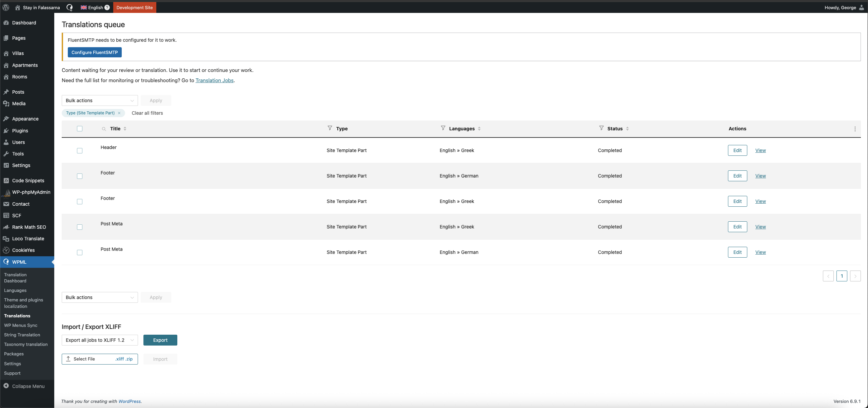This screenshot has height=408, width=868.
Task: Check the Header row checkbox
Action: pos(80,151)
